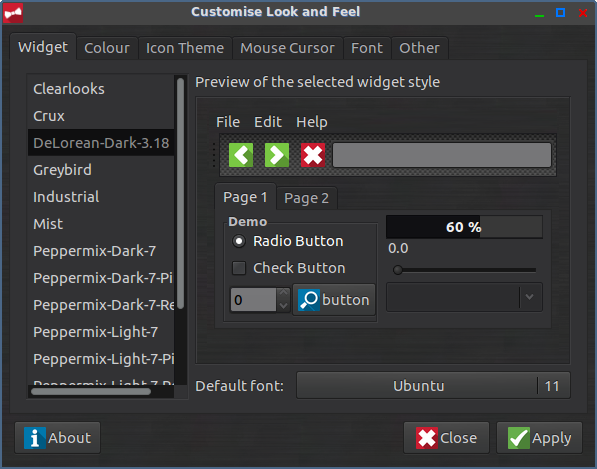Viewport: 597px width, 469px height.
Task: Open the empty combo box dropdown
Action: 464,297
